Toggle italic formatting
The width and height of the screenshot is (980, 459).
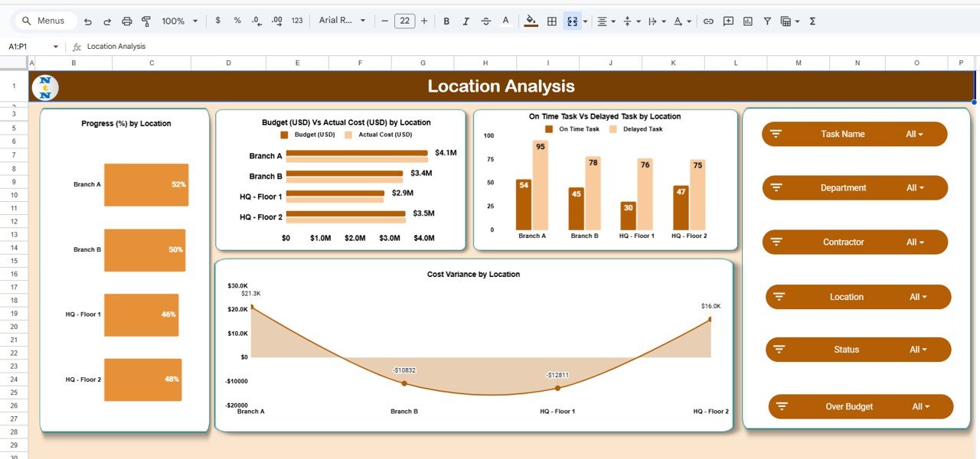point(465,21)
